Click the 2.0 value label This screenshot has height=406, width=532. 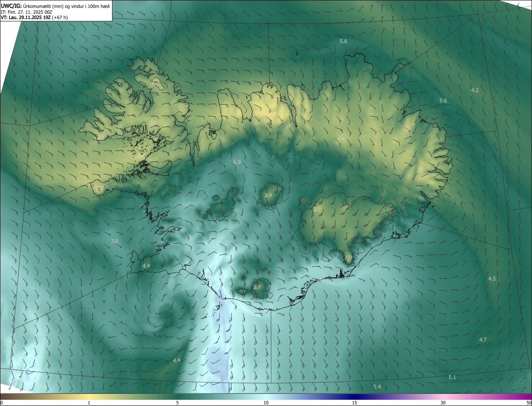click(421, 170)
